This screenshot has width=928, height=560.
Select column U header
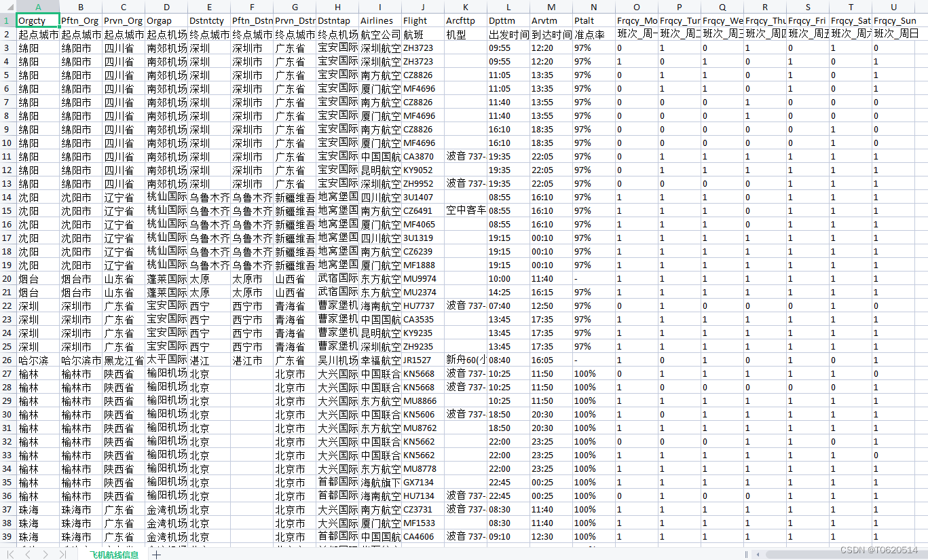tap(893, 7)
